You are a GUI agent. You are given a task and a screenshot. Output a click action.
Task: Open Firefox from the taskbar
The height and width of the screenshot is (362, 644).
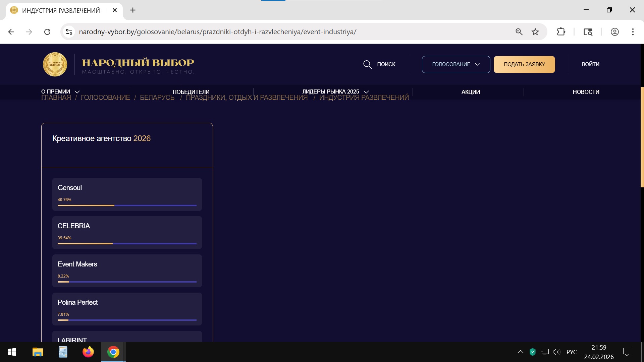pos(88,352)
